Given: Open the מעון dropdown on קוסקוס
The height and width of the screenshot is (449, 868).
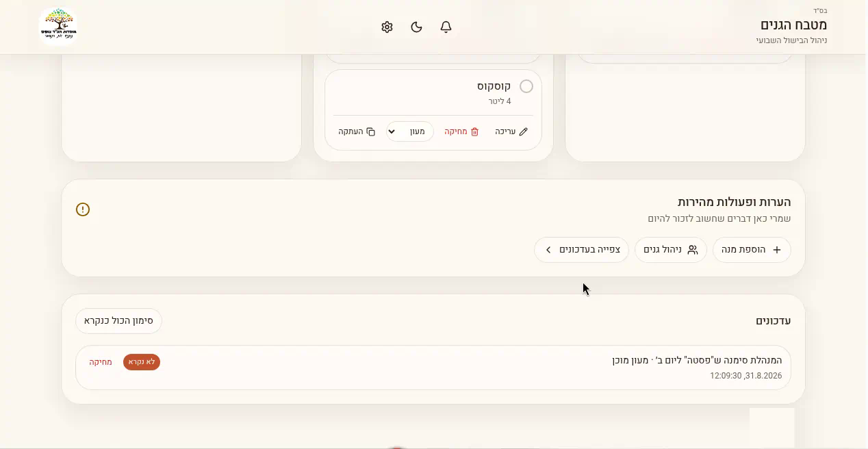Looking at the screenshot, I should (x=410, y=131).
